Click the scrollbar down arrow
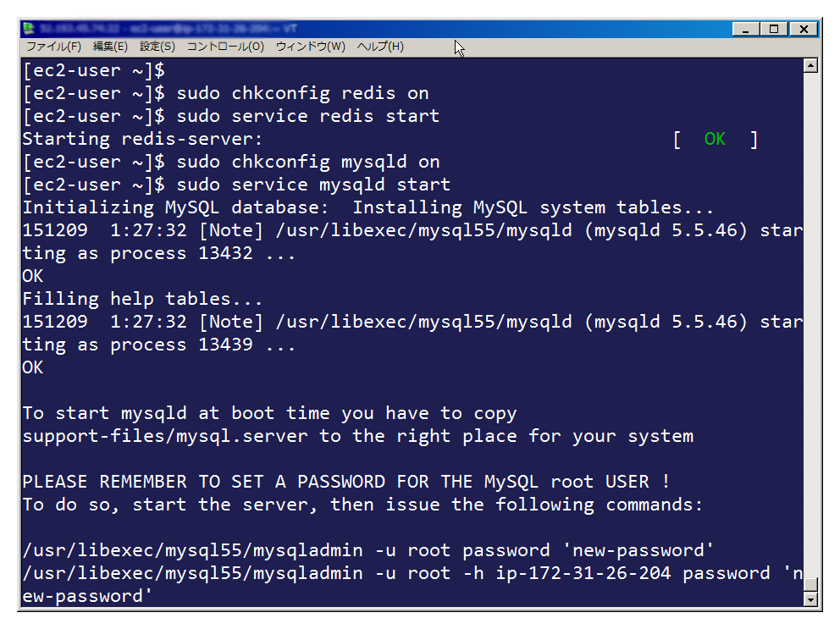The width and height of the screenshot is (840, 629). pyautogui.click(x=810, y=599)
